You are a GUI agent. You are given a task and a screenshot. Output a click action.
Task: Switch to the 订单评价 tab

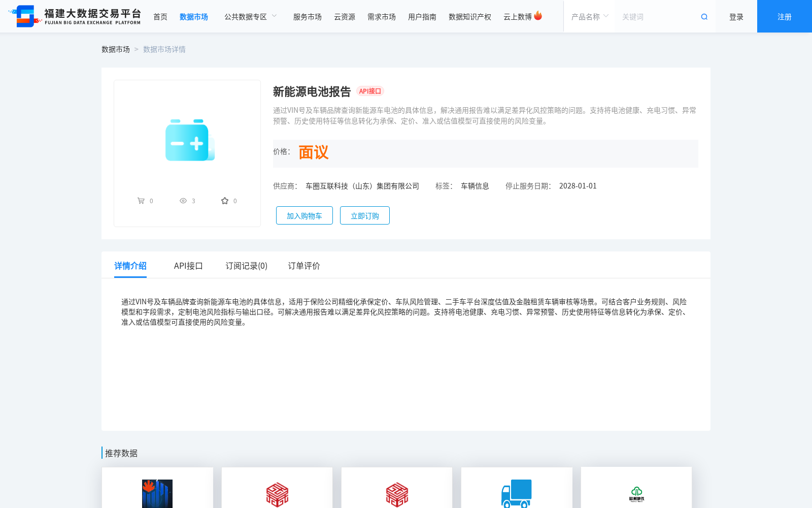tap(304, 266)
